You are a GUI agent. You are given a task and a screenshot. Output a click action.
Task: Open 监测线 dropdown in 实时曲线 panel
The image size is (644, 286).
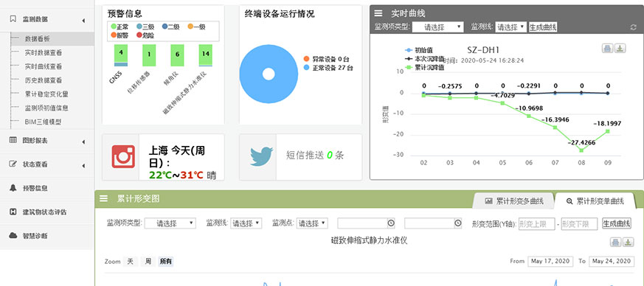(x=510, y=27)
